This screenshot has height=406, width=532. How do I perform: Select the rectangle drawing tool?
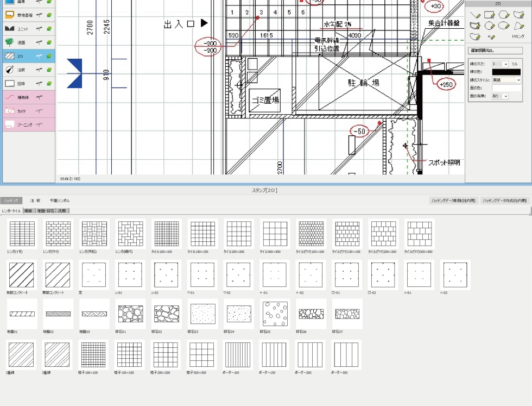point(489,15)
